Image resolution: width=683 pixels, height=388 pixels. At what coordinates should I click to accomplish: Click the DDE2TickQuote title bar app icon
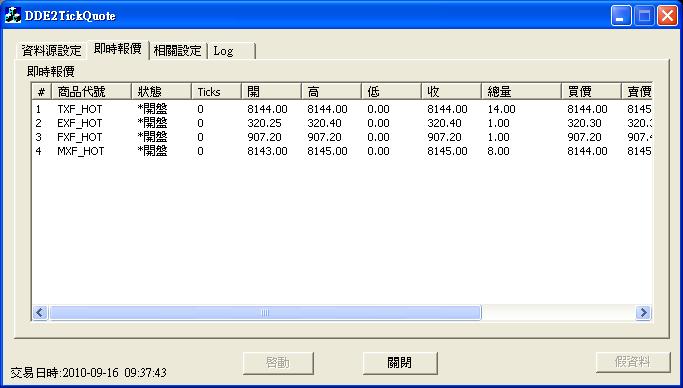click(13, 16)
